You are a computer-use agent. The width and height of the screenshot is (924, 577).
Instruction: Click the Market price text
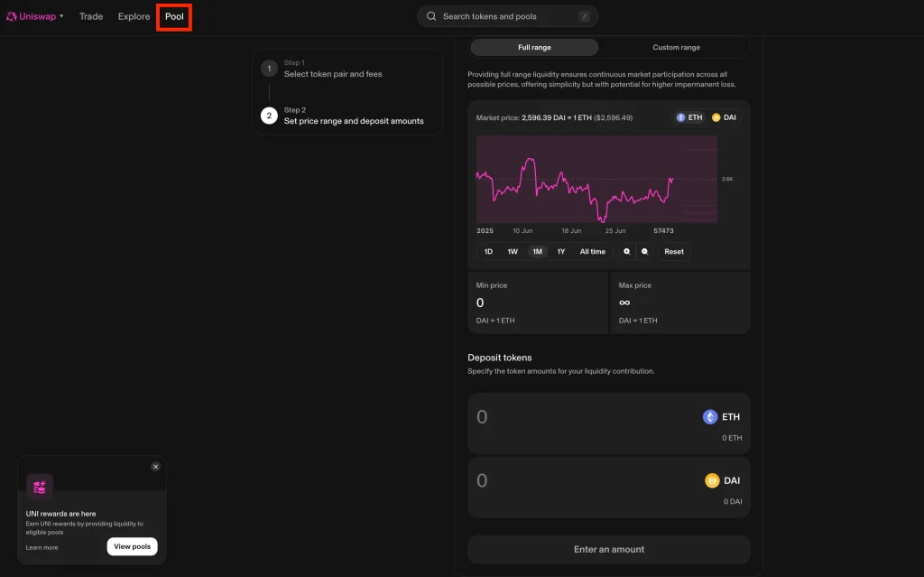coord(554,118)
